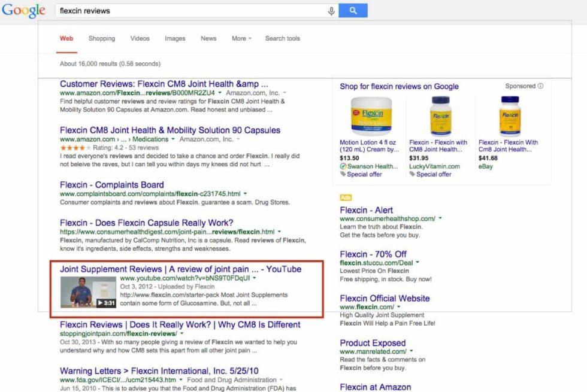Expand dropdown arrow beside stoppingjointpain.com URL
Viewport: 587px width, 392px height.
coord(182,333)
